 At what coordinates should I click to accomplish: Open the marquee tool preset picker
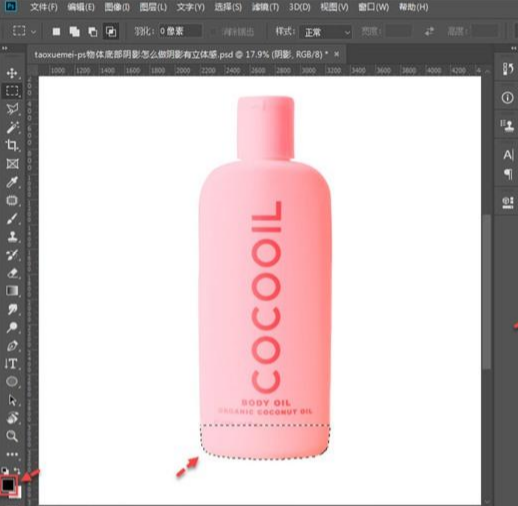click(23, 31)
